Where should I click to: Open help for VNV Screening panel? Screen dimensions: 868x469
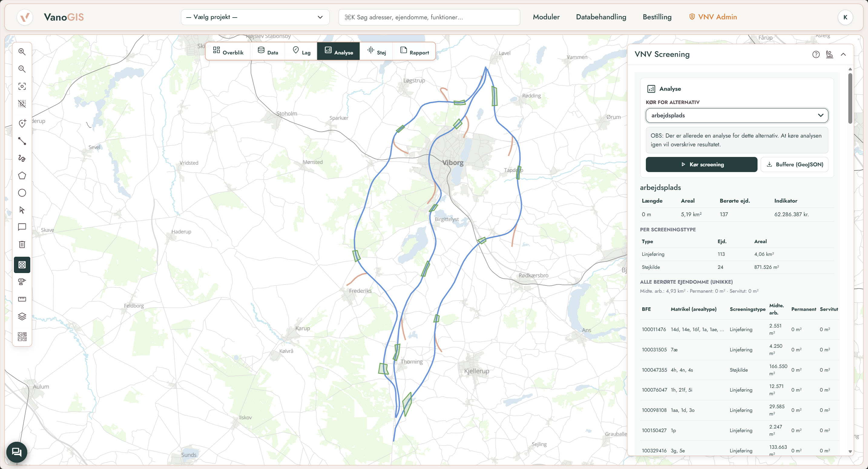click(816, 54)
